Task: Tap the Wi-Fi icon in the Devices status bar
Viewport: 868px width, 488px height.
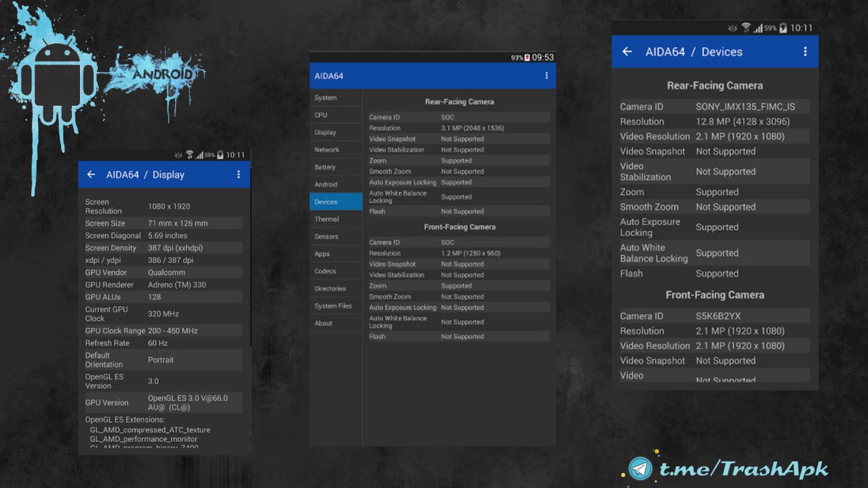Action: 746,28
